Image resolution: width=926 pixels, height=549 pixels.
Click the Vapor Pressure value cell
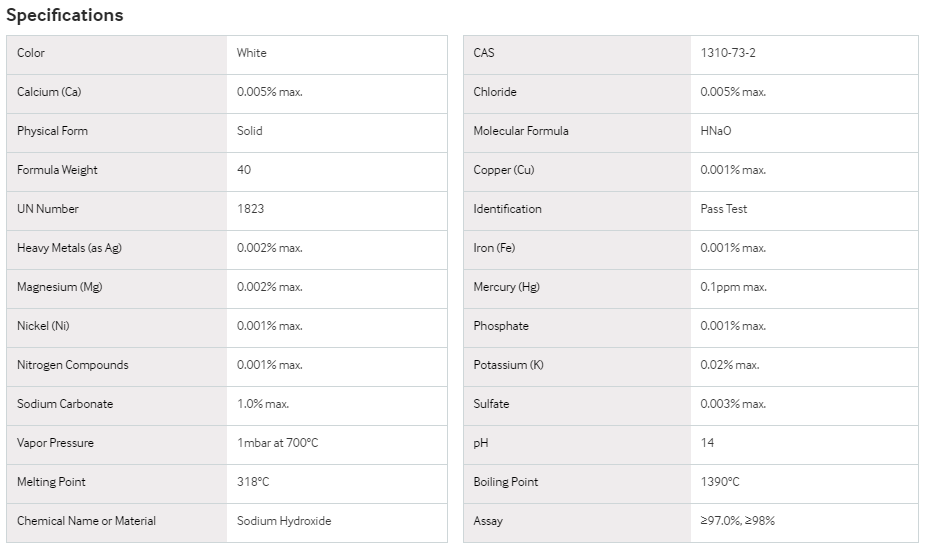tap(337, 443)
